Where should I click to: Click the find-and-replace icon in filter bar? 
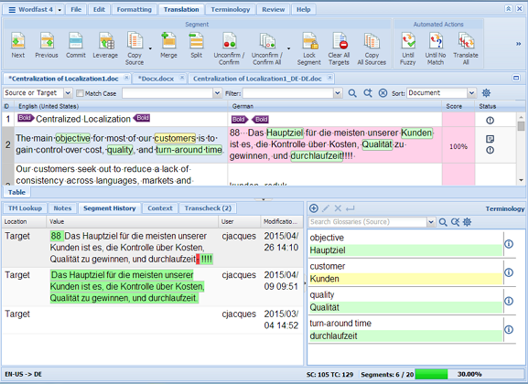(368, 93)
